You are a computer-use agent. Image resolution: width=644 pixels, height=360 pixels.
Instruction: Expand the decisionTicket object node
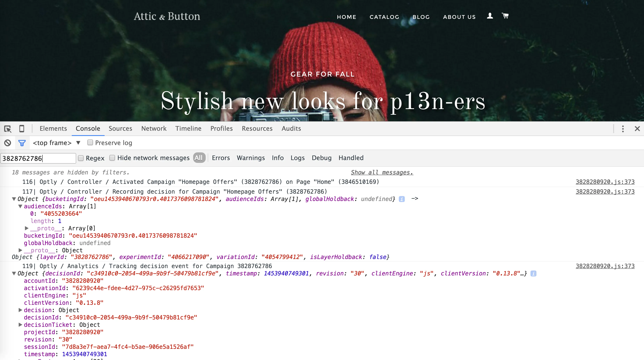pyautogui.click(x=20, y=325)
